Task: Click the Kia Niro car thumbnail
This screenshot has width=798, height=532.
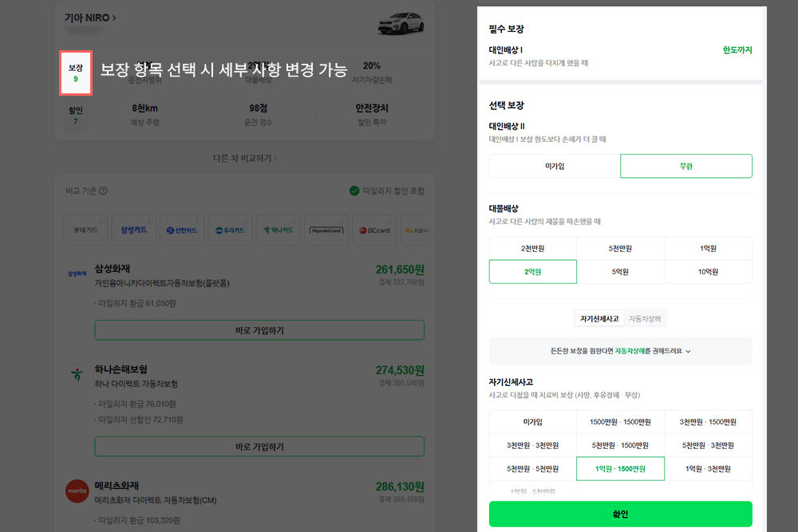Action: pyautogui.click(x=401, y=24)
